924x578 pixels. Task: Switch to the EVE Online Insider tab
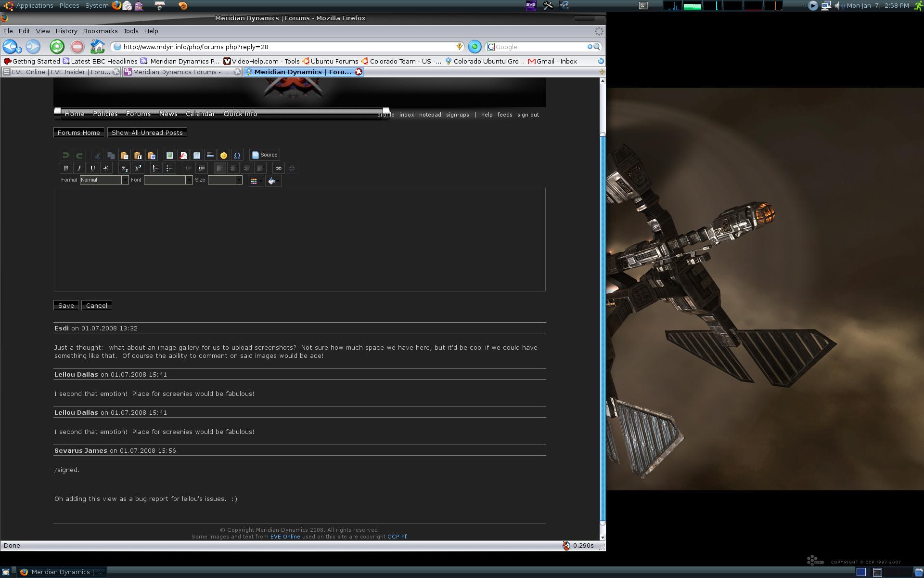[x=61, y=72]
